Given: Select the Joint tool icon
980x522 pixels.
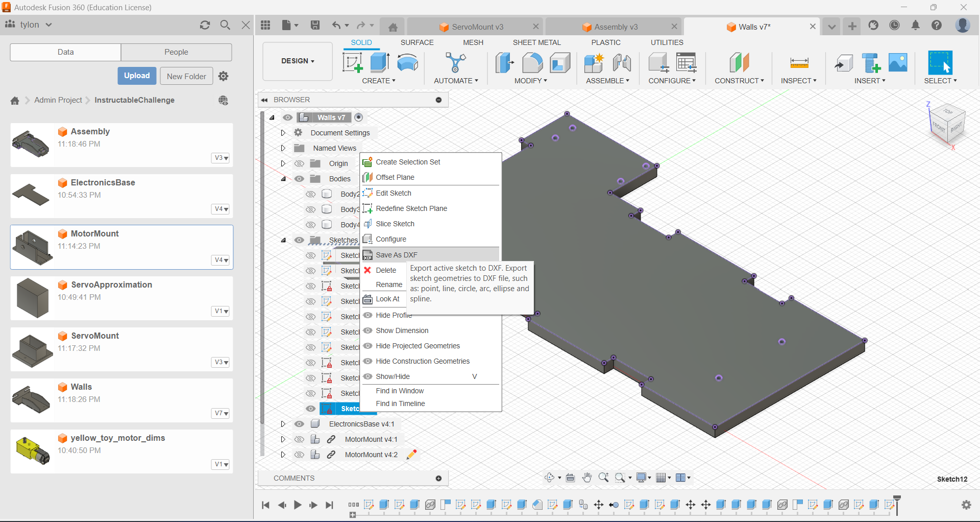Looking at the screenshot, I should [x=622, y=63].
